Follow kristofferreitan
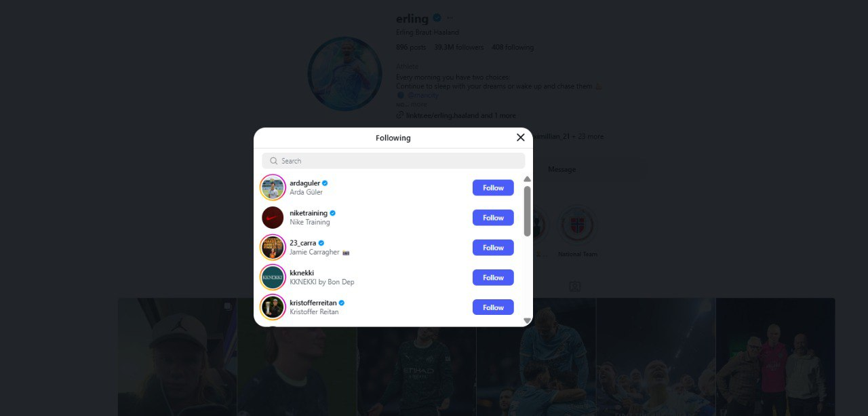 (493, 307)
